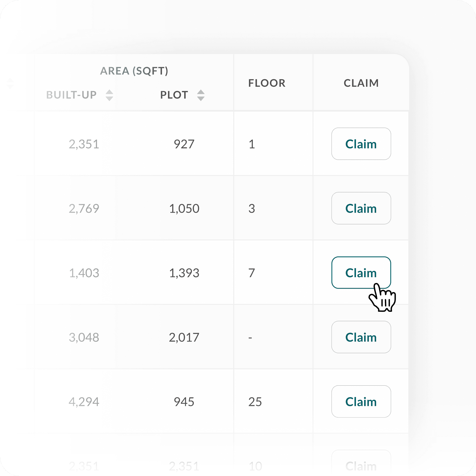The height and width of the screenshot is (476, 476).
Task: Click the faded sort arrows at left edge
Action: pyautogui.click(x=10, y=83)
